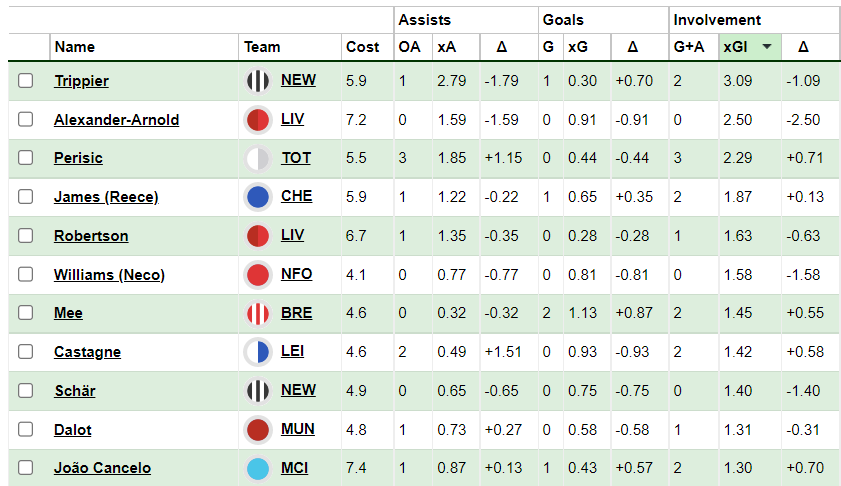Click Newcastle striped badge beside Trippier
The image size is (841, 486).
(258, 81)
